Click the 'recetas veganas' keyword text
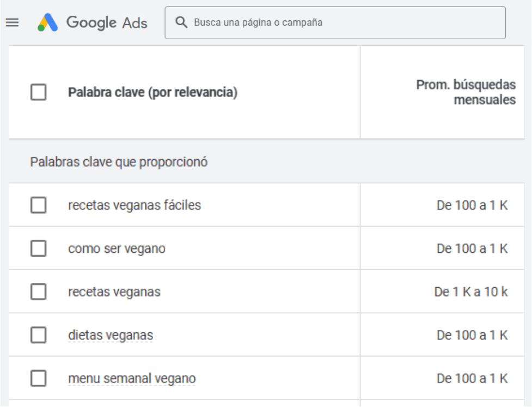 click(x=114, y=292)
